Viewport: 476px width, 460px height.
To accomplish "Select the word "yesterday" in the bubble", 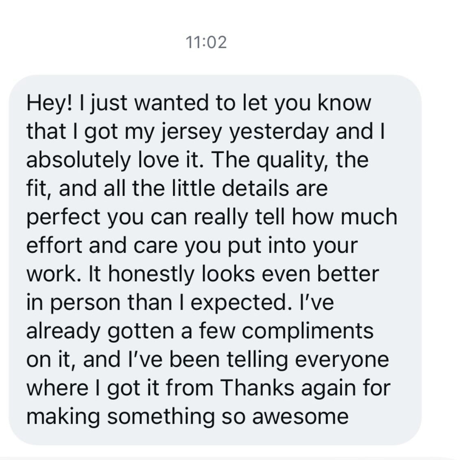I will [x=278, y=131].
